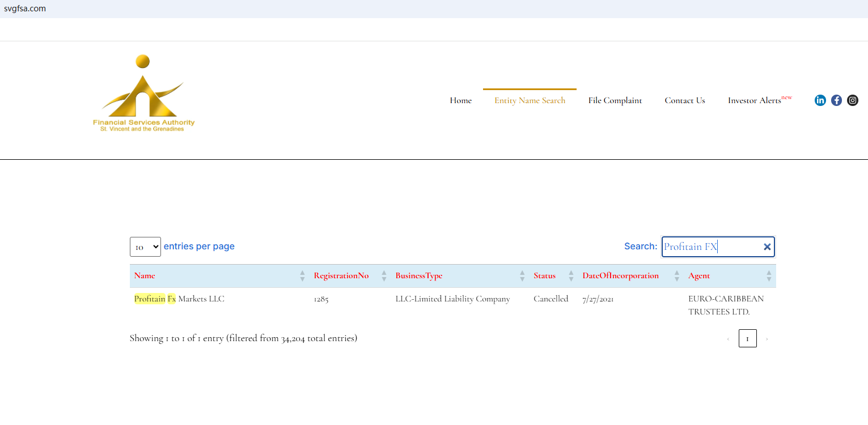
Task: Select the Entity Name Search tab
Action: (x=530, y=100)
